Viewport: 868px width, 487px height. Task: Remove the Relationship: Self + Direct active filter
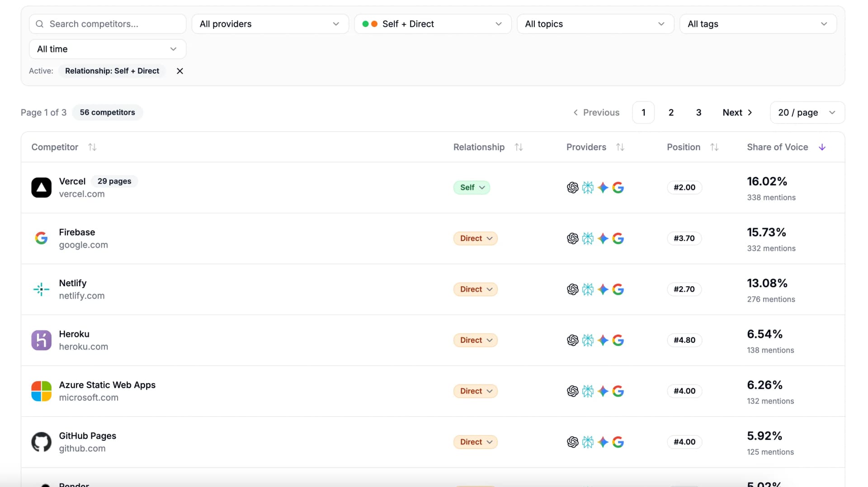[179, 71]
